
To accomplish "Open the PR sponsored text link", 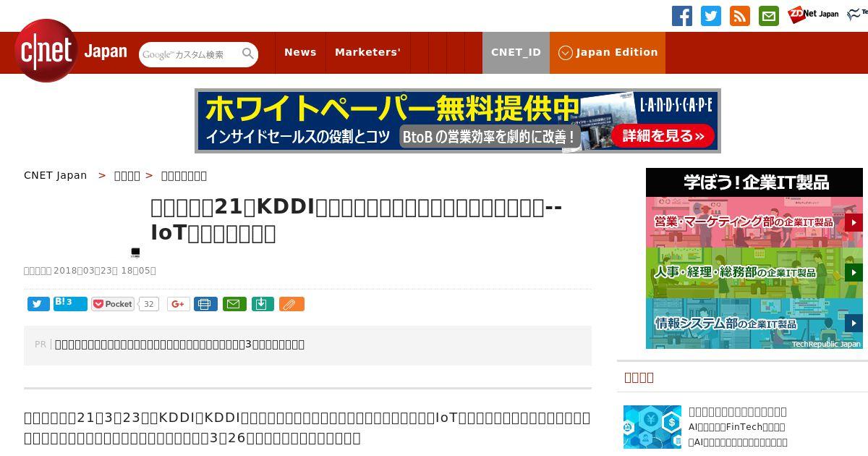I will pos(179,344).
